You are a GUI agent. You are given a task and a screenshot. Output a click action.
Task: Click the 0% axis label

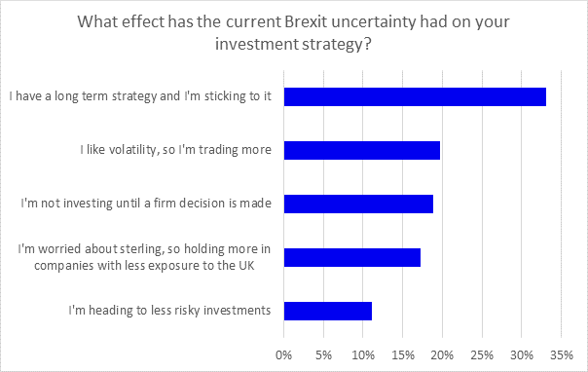tap(284, 354)
